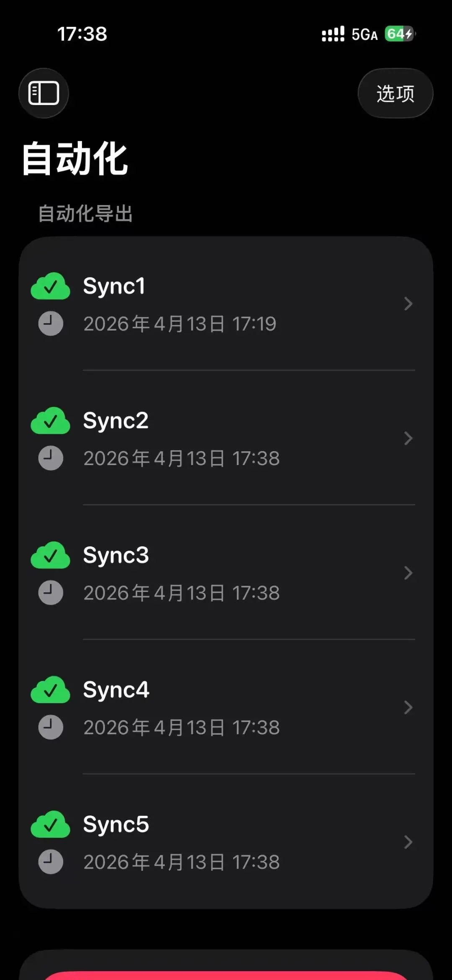
Task: Tap the green cloud checkmark for Sync4
Action: (x=50, y=690)
